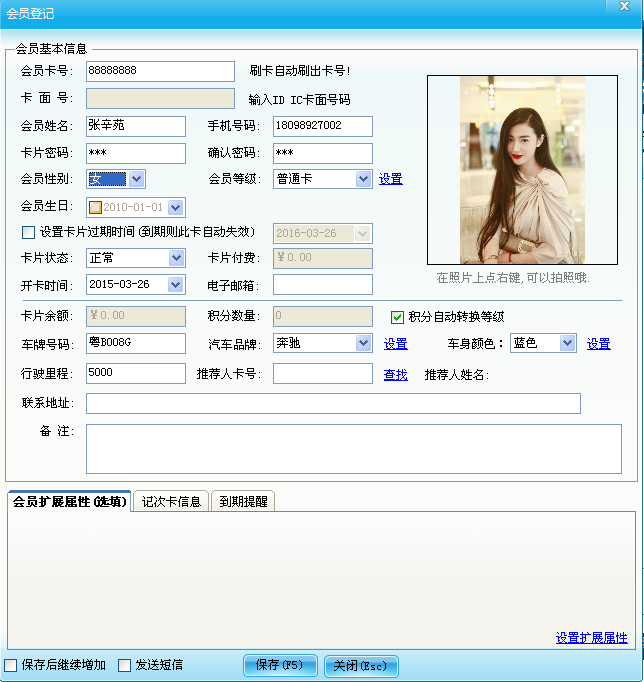Open the disabled expiry date 2016-03-26 dropdown

[362, 234]
